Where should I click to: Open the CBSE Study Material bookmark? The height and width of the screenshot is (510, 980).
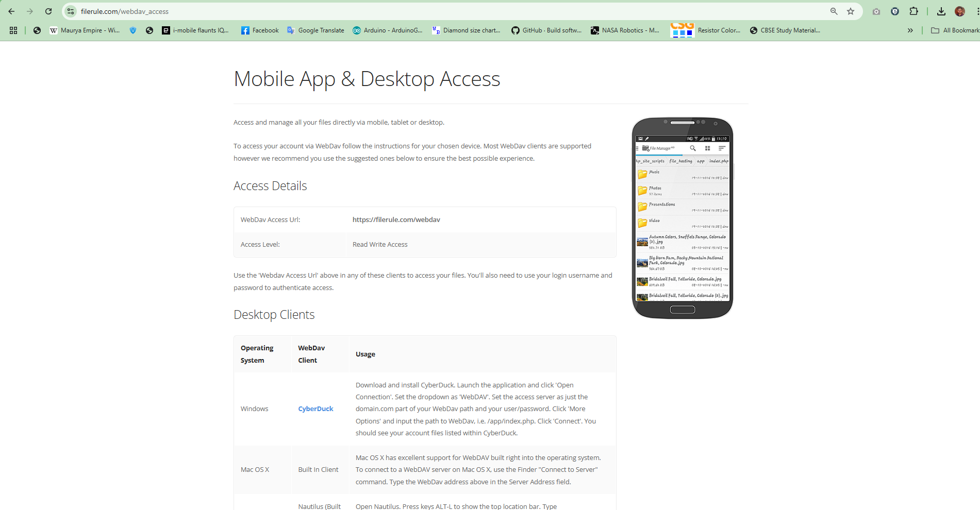pyautogui.click(x=785, y=30)
